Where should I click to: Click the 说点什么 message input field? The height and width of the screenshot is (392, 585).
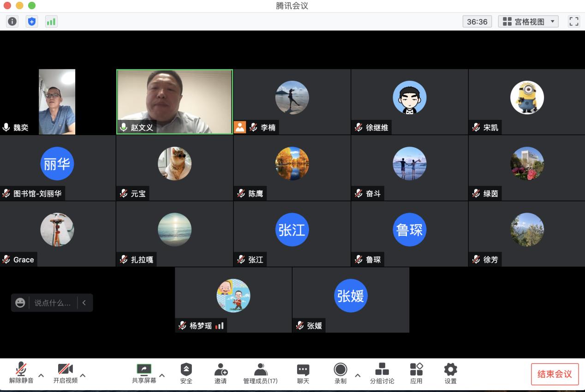53,303
